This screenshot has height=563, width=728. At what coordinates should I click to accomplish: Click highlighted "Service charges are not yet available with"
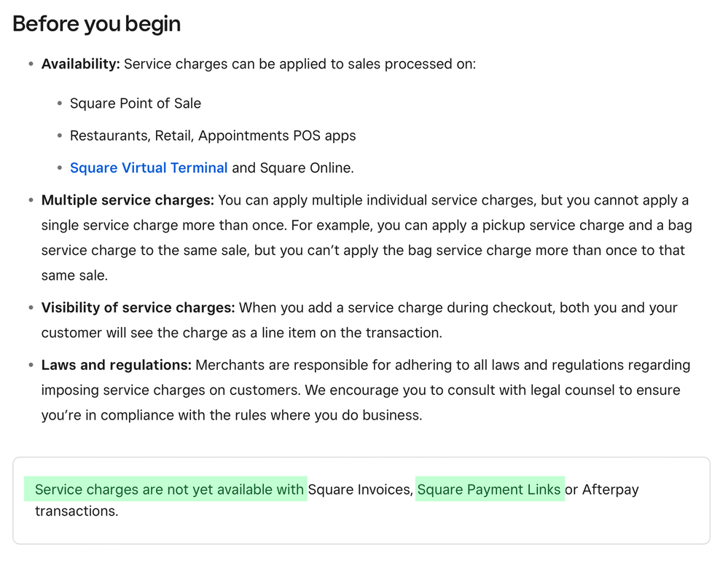[x=169, y=489]
